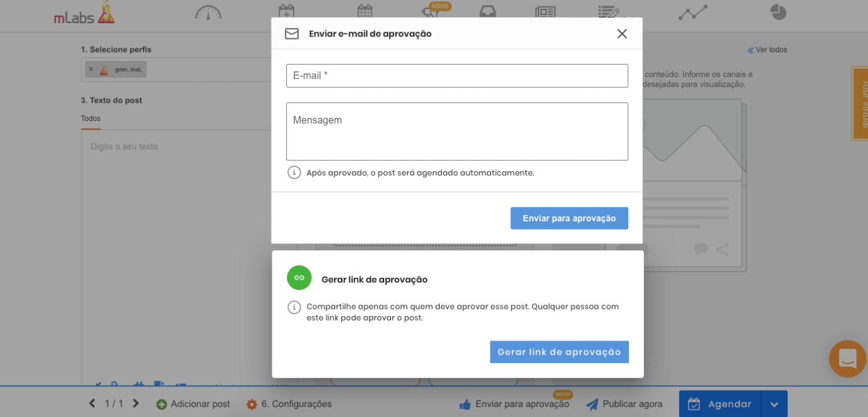Open the dashboard speedometer icon
This screenshot has width=868, height=417.
coord(208,12)
